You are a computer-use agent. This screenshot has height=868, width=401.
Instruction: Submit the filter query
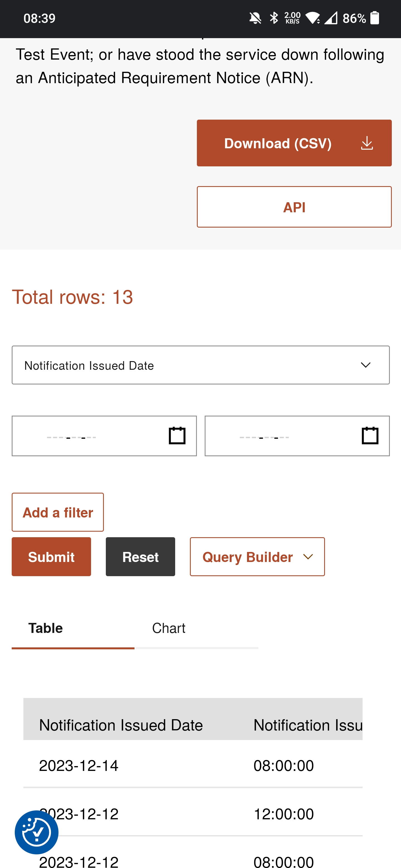(51, 557)
